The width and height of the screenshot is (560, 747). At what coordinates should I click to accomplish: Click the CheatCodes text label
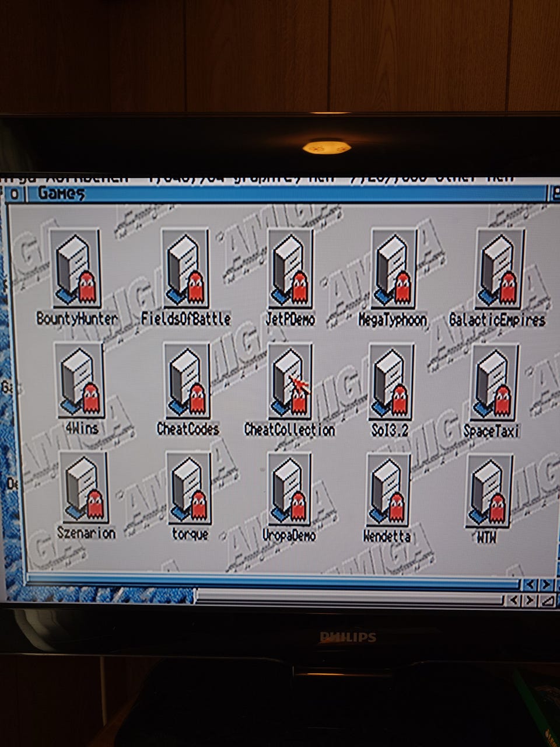[188, 429]
